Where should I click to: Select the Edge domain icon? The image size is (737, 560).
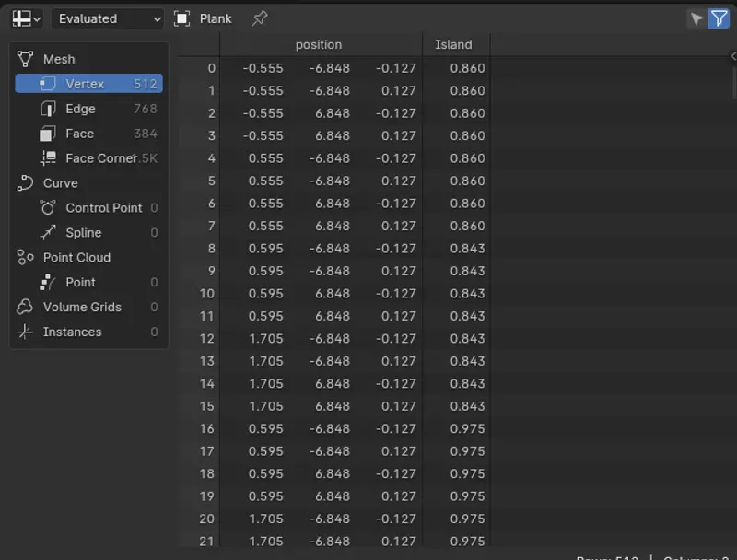tap(48, 109)
